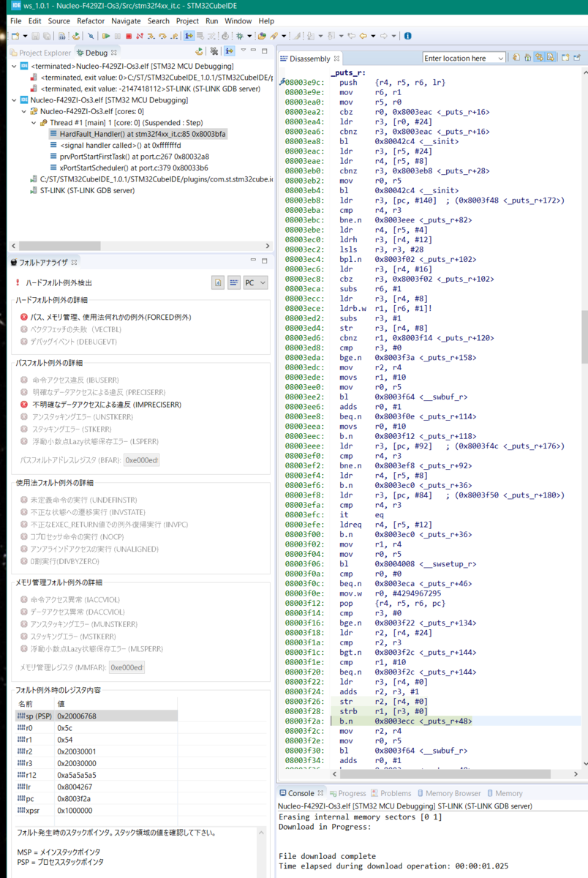Select the lr register value 0x8004267
The height and width of the screenshot is (878, 588).
pos(75,787)
